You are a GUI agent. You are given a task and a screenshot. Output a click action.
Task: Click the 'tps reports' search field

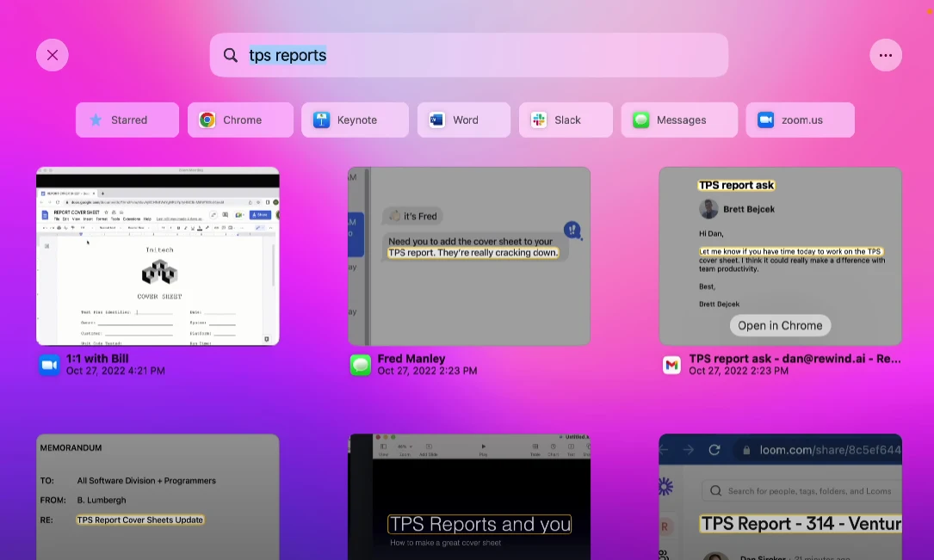(x=482, y=55)
